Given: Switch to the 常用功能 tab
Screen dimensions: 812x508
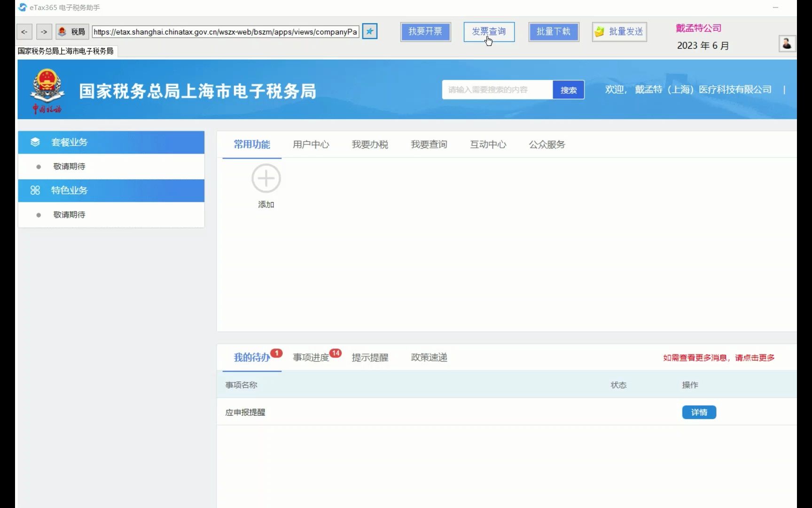Looking at the screenshot, I should (252, 144).
